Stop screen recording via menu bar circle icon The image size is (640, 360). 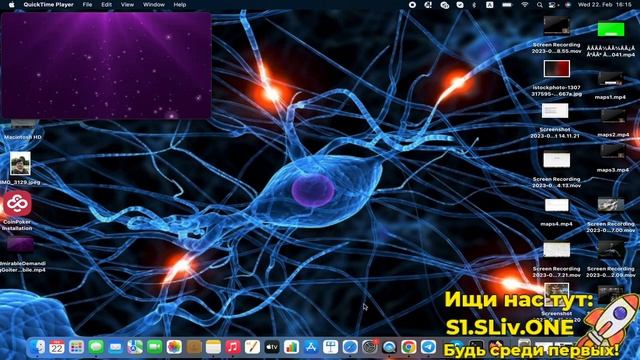412,5
